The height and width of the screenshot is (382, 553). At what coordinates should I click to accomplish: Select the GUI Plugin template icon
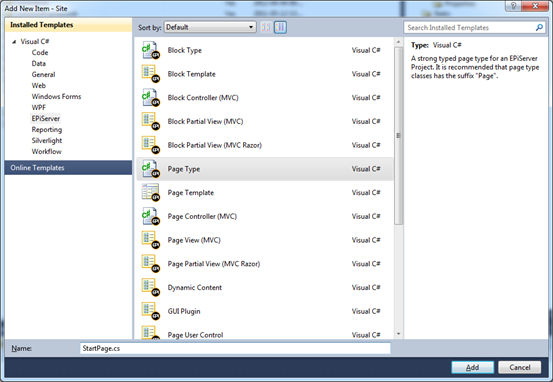[151, 311]
